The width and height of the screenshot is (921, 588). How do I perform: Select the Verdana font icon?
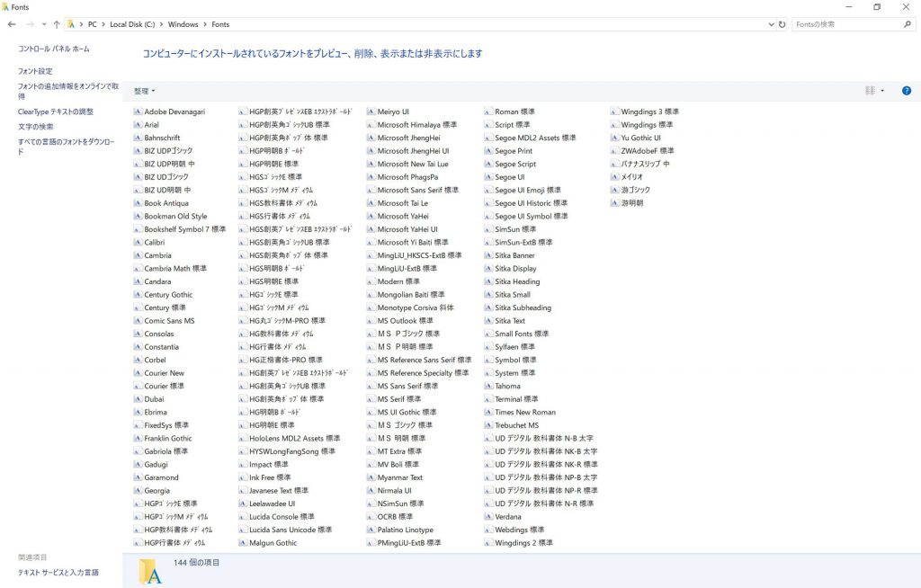(x=488, y=516)
